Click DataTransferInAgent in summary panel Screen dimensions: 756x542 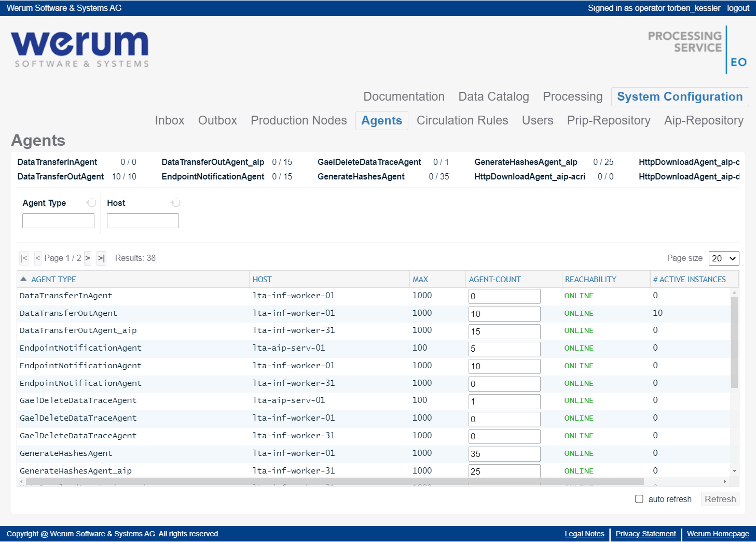(57, 162)
